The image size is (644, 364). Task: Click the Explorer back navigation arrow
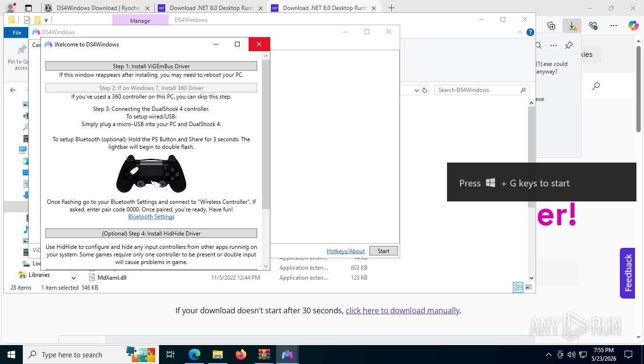click(13, 90)
